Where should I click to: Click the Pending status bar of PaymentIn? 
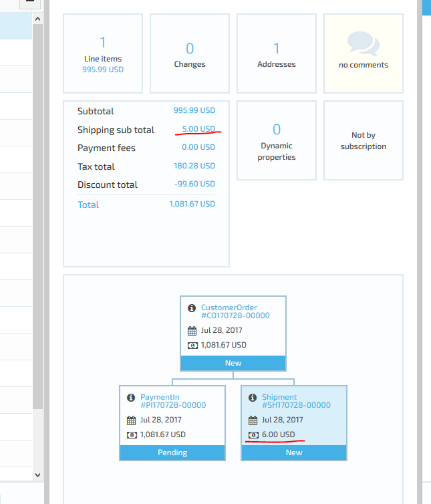(x=172, y=453)
